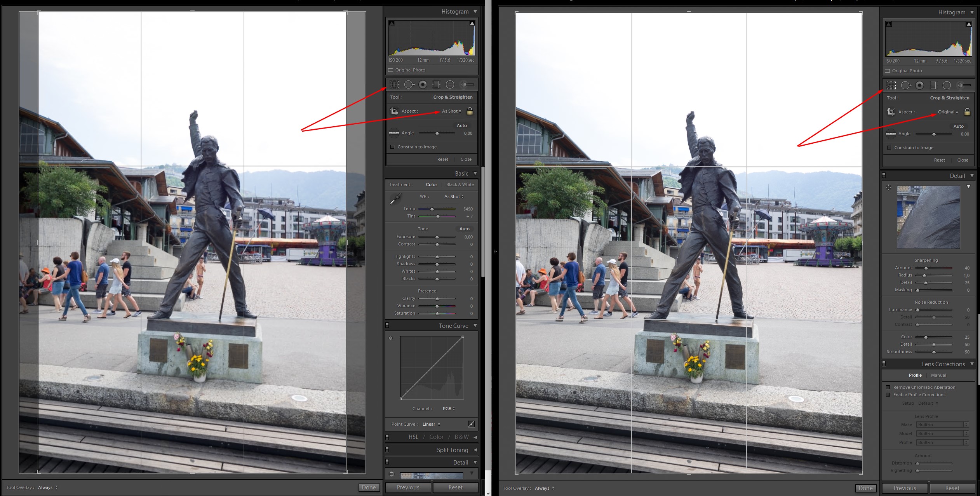Select Radial Filter tool in right window
980x496 pixels.
tap(947, 85)
